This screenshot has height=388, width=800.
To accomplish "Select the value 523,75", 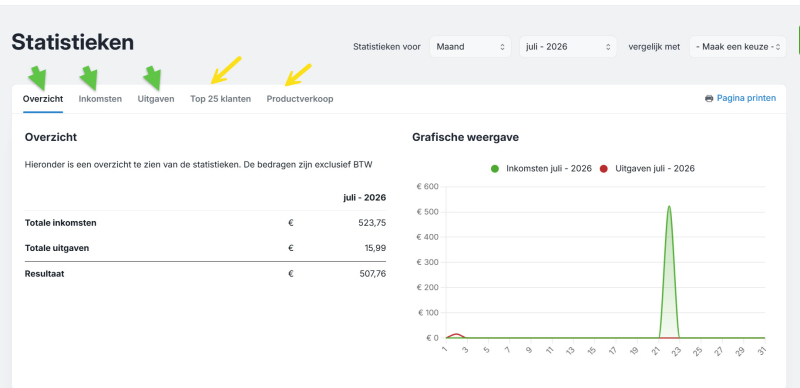I will coord(372,223).
